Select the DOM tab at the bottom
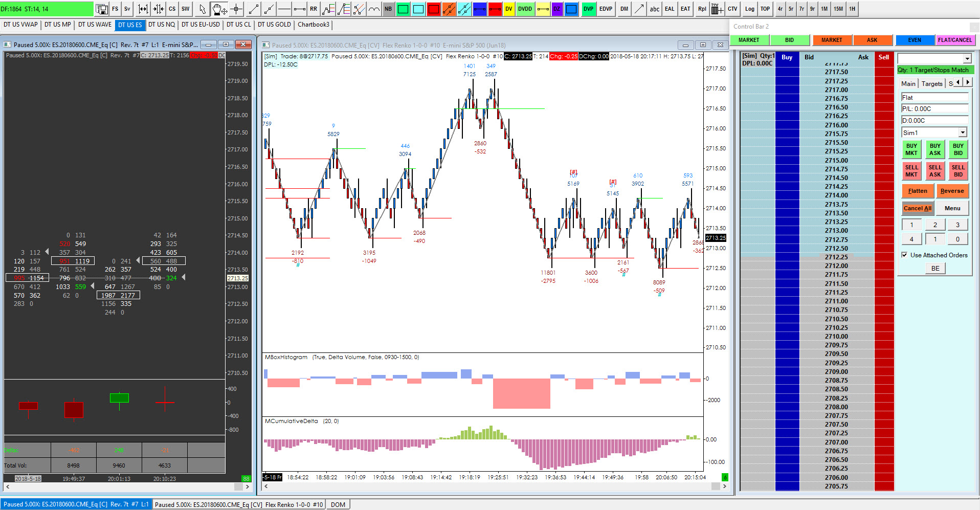The height and width of the screenshot is (510, 980). [x=338, y=504]
